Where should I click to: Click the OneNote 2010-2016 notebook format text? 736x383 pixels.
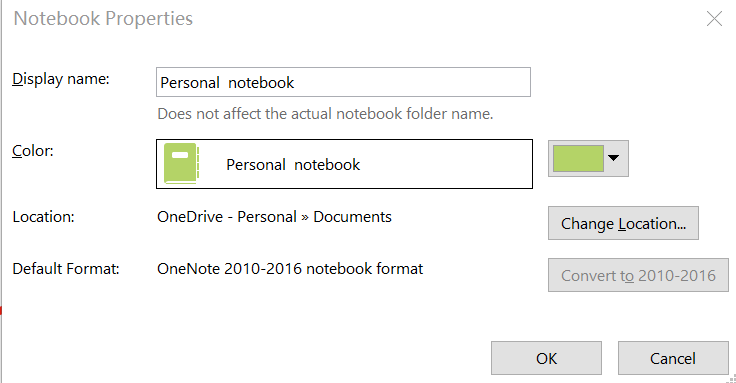click(x=290, y=268)
